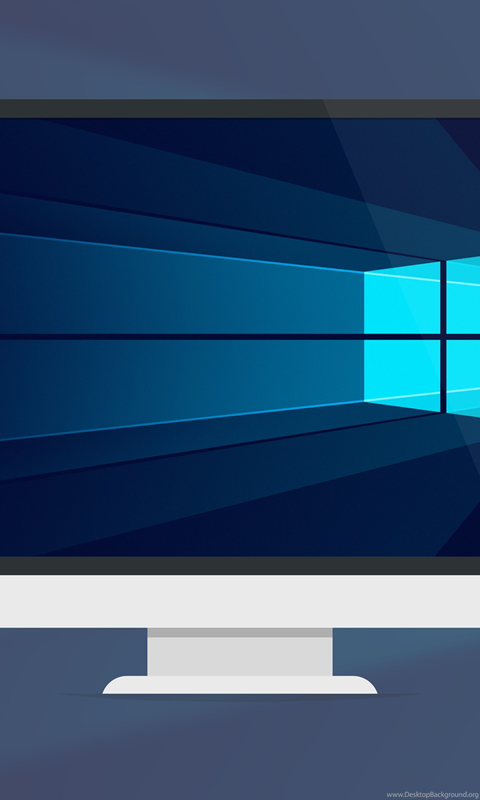The image size is (480, 800).
Task: Click the lower thin bright blue light line
Action: (x=181, y=420)
